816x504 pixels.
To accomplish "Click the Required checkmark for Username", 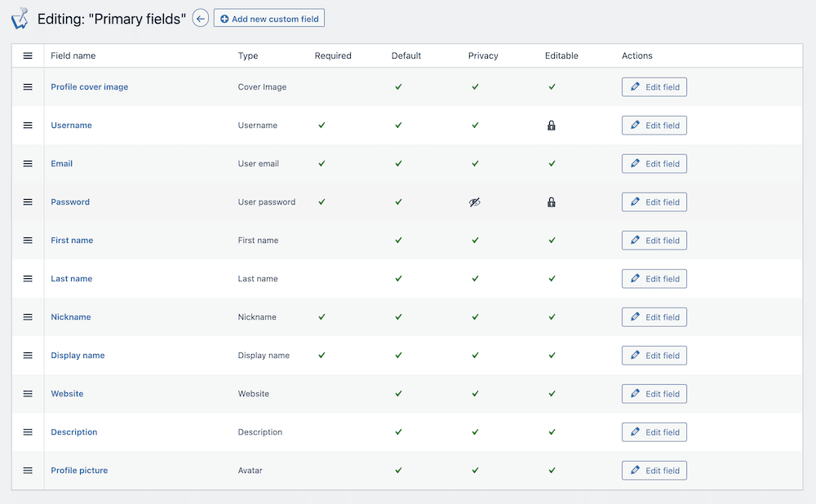I will pos(322,126).
